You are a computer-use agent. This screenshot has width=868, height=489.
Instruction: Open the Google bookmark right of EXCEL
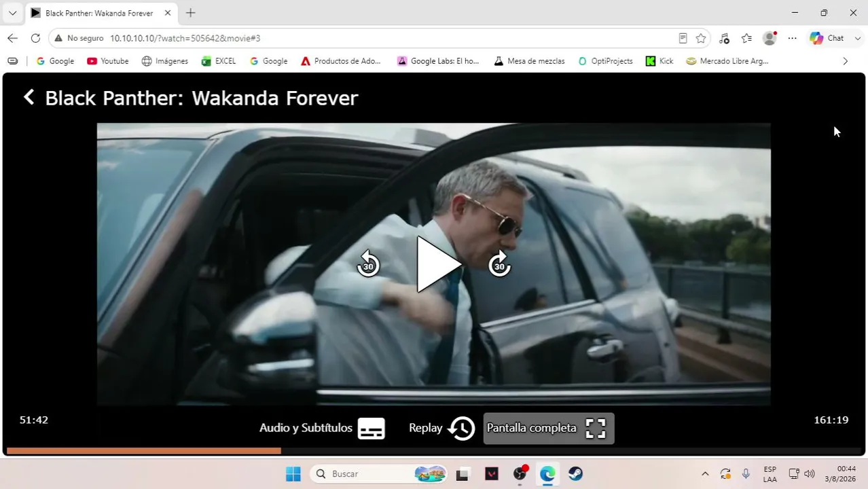click(x=268, y=61)
